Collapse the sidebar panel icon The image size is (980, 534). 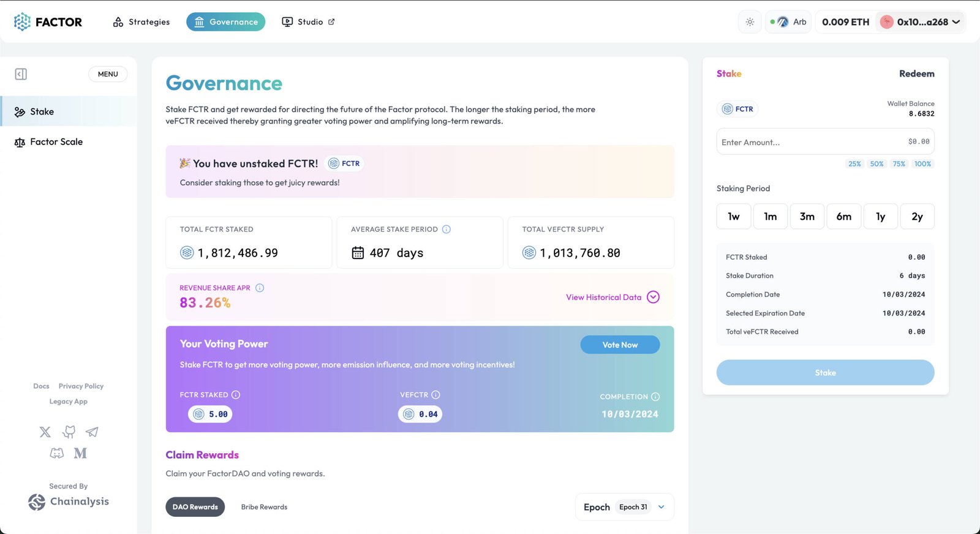[21, 74]
